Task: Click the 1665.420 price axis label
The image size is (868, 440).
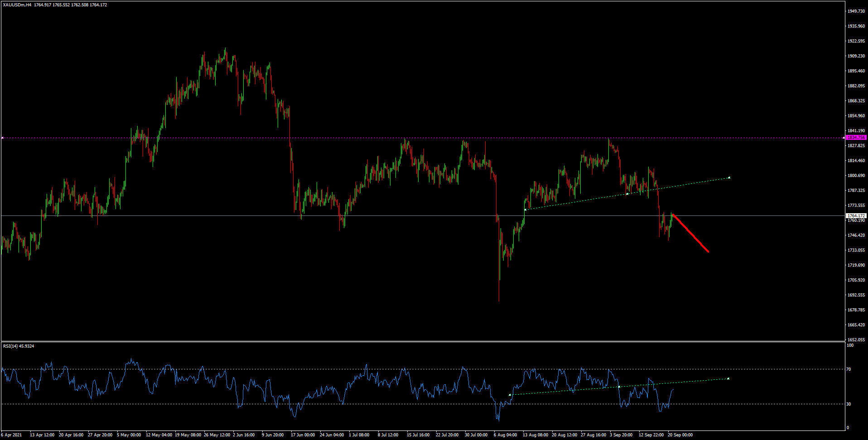Action: click(856, 325)
